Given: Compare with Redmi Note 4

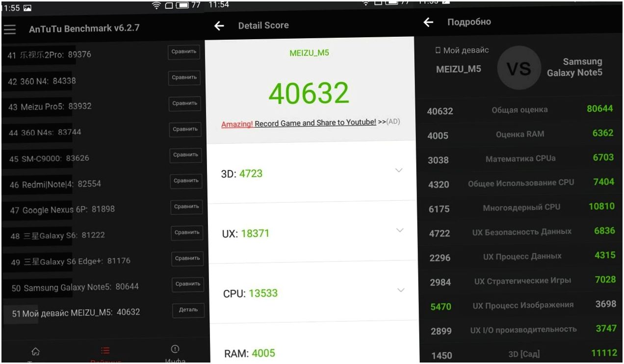Looking at the screenshot, I should pos(186,181).
